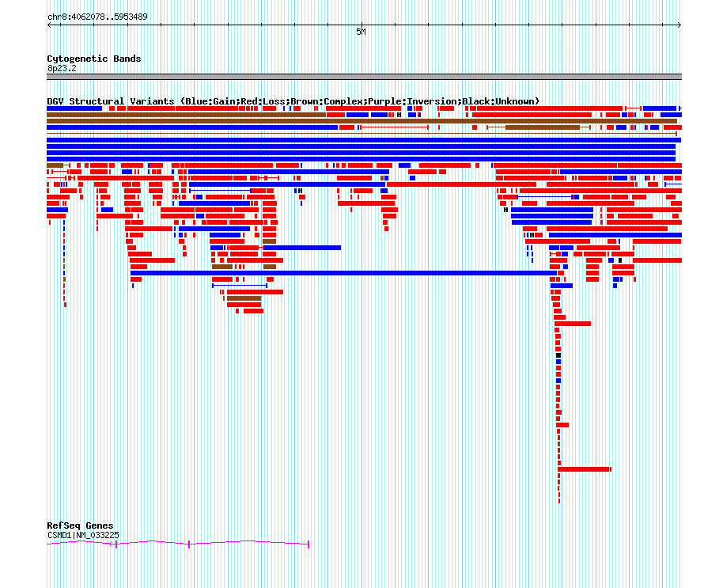The image size is (704, 588).
Task: Select the magenta CSMD1 gene glyph
Action: 178,544
